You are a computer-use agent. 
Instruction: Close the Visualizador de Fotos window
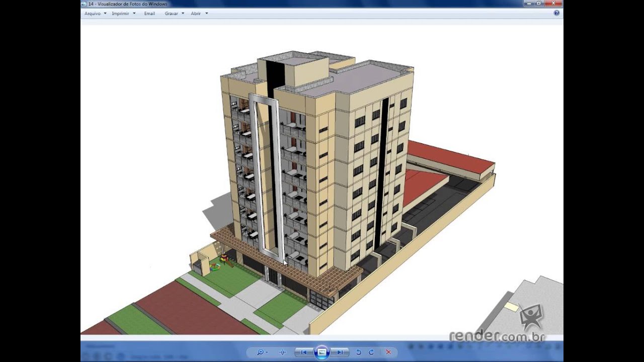(x=552, y=3)
